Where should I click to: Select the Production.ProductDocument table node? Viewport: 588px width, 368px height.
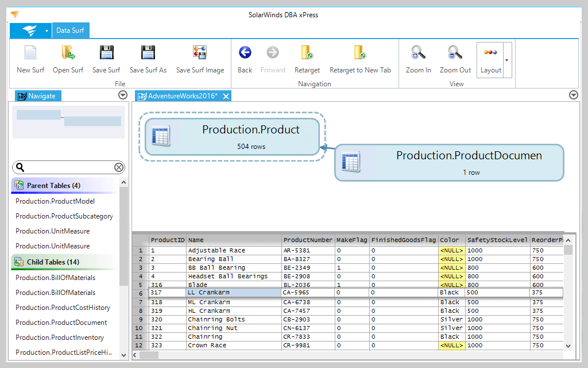[x=449, y=162]
